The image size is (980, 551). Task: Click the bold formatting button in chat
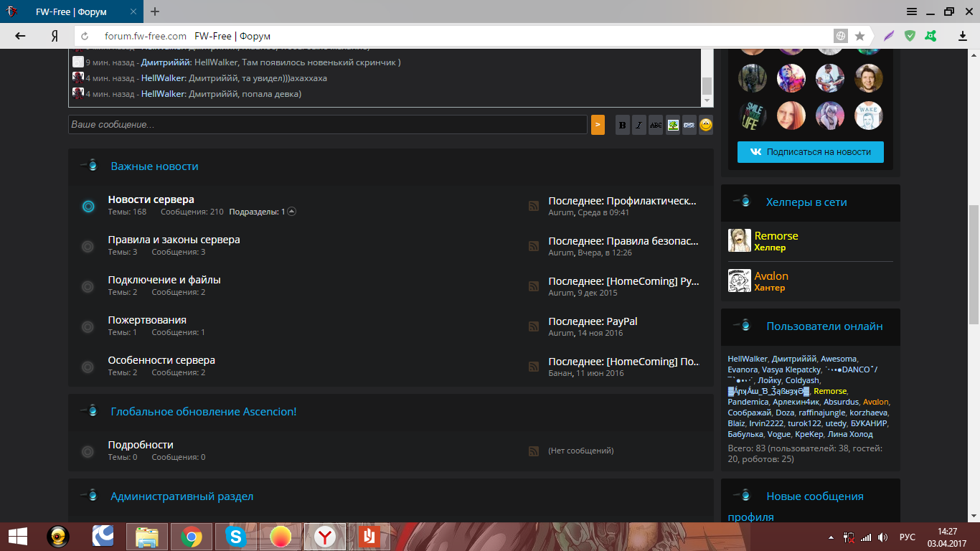click(x=623, y=125)
